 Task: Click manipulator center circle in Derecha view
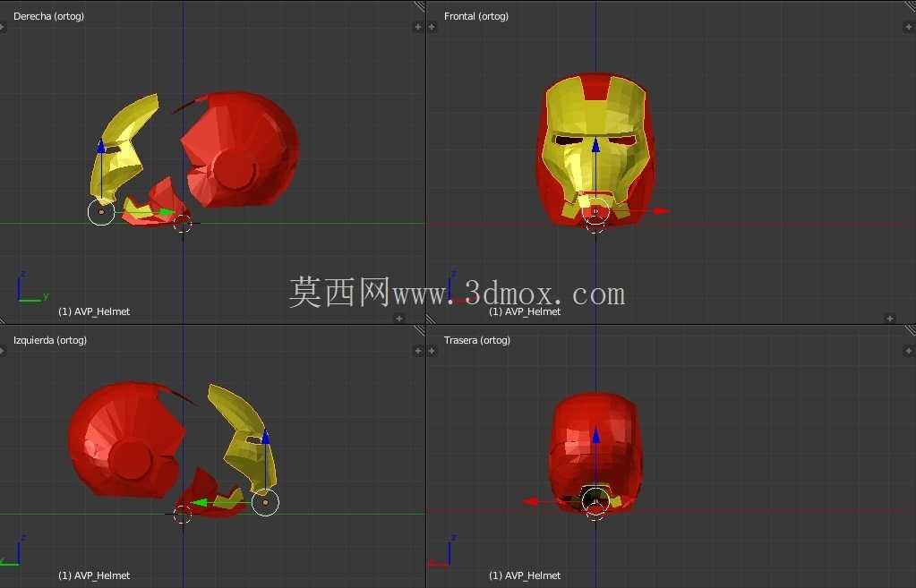coord(101,212)
